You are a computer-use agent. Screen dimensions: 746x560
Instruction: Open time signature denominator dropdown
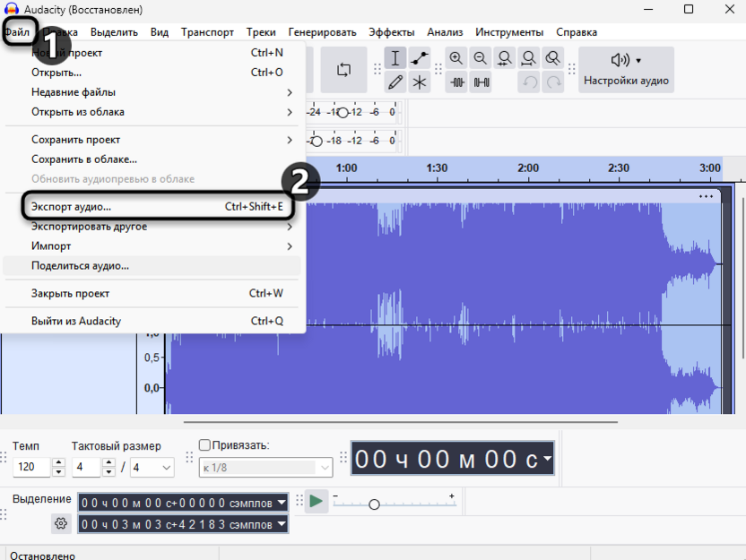click(x=152, y=468)
